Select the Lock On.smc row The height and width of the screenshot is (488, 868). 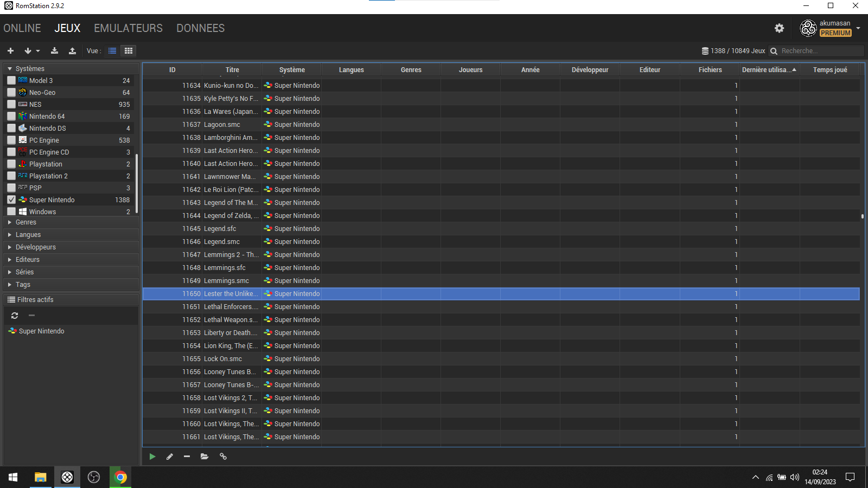coord(501,359)
